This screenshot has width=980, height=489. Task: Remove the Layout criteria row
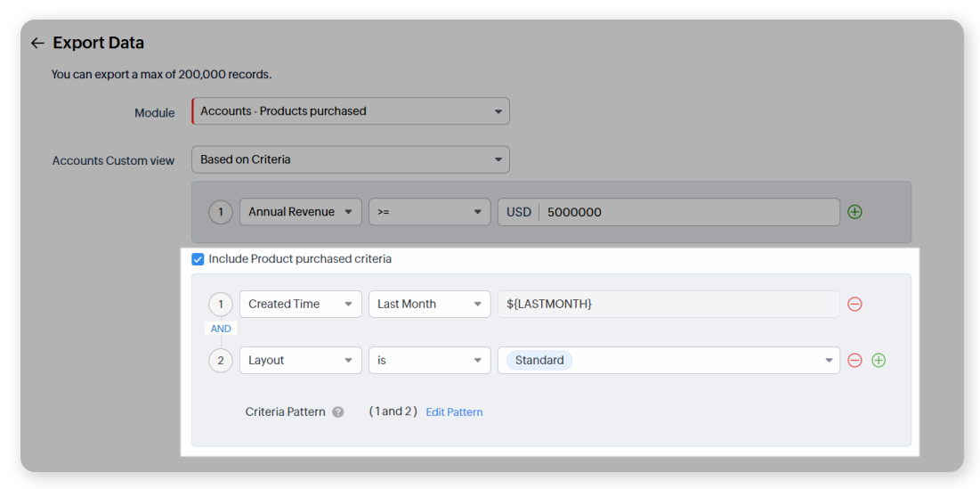click(x=854, y=361)
